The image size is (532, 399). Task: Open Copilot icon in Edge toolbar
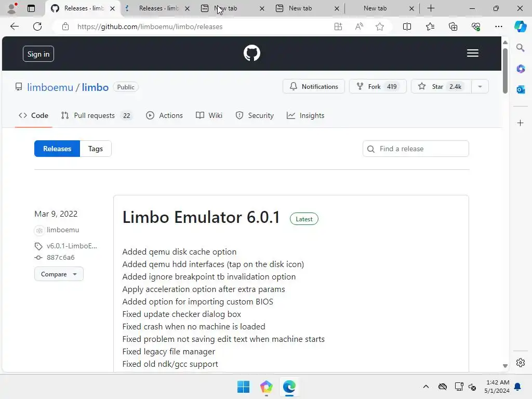520,26
